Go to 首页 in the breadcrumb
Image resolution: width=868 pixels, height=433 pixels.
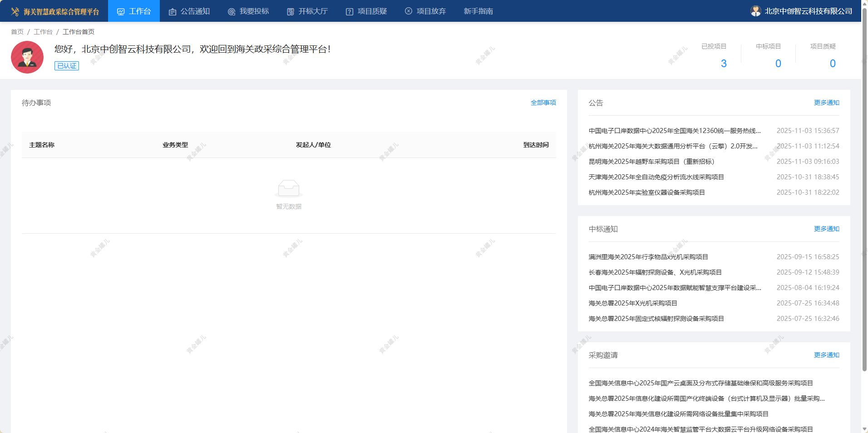coord(17,32)
